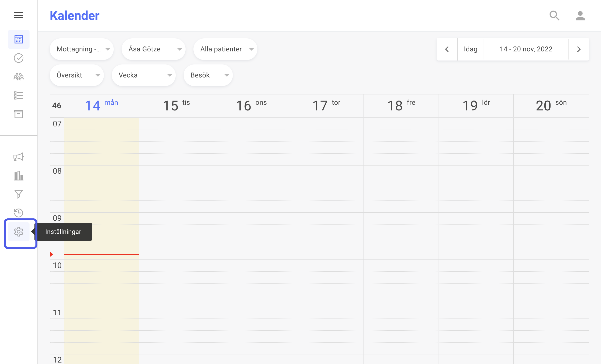
Task: Select Wednesday 16 ons header
Action: (251, 106)
